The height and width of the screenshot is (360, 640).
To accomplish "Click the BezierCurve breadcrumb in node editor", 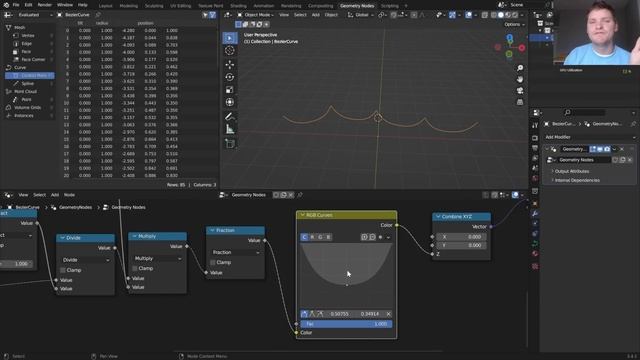I will pos(27,207).
